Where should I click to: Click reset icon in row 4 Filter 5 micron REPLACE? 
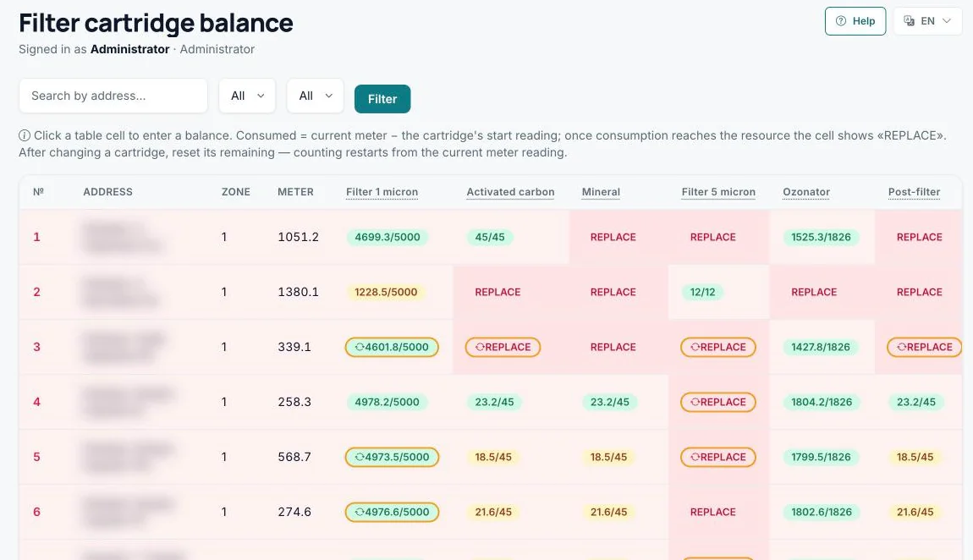(x=695, y=402)
